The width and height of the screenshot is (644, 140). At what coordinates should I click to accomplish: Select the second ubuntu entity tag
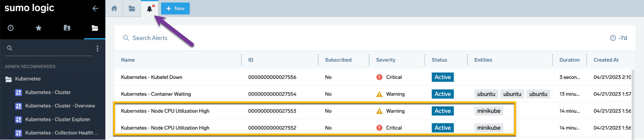tap(512, 94)
